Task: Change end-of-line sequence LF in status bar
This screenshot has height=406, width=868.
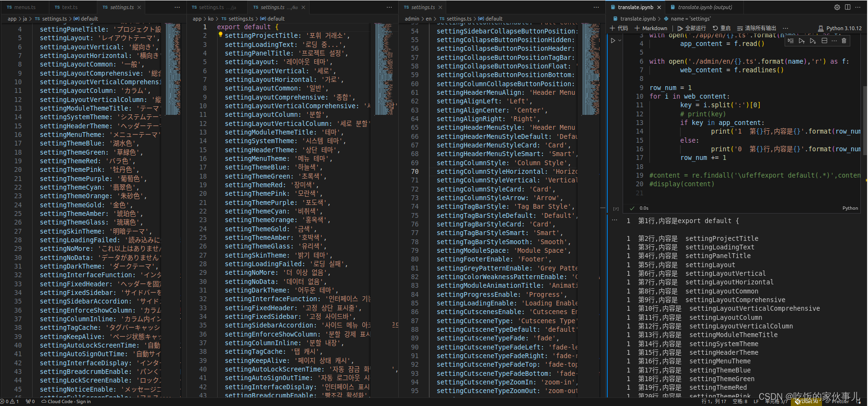Action: (756, 402)
